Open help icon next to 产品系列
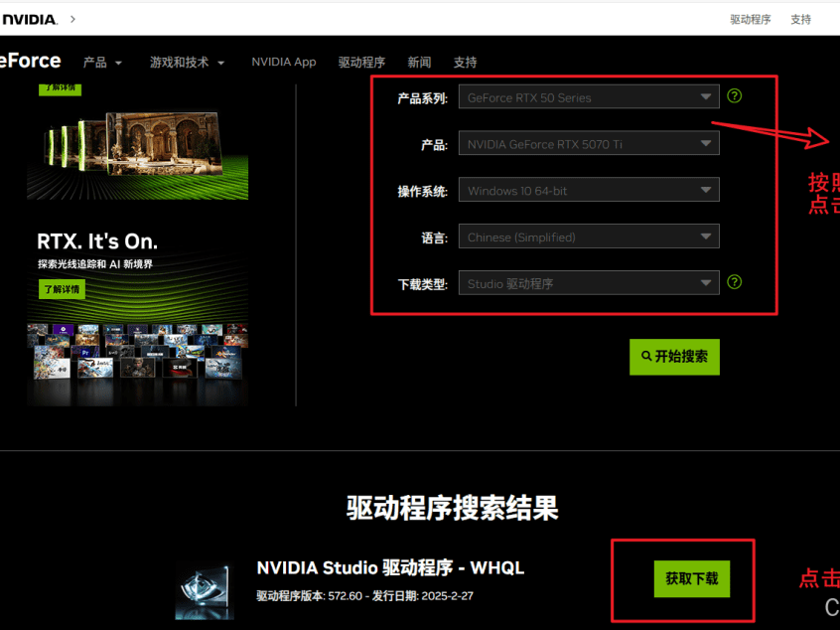The image size is (840, 630). click(734, 96)
